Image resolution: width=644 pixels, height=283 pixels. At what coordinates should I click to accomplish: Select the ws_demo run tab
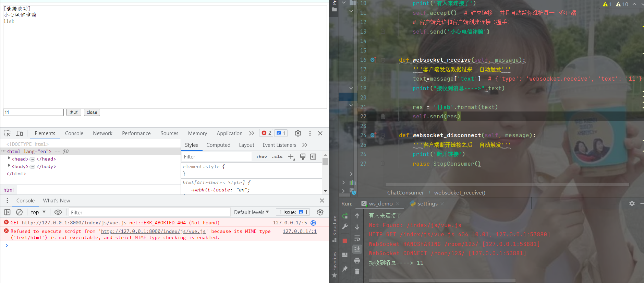[380, 204]
